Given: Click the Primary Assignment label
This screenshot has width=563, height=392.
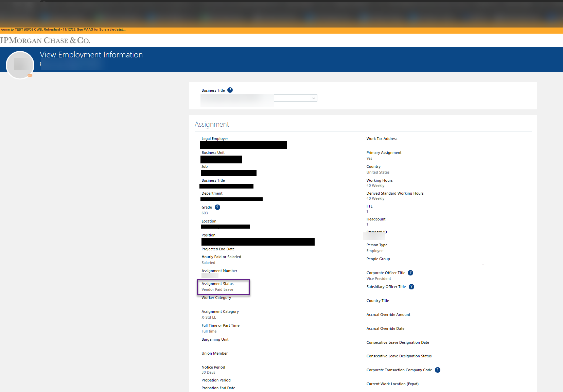Looking at the screenshot, I should pyautogui.click(x=384, y=153).
